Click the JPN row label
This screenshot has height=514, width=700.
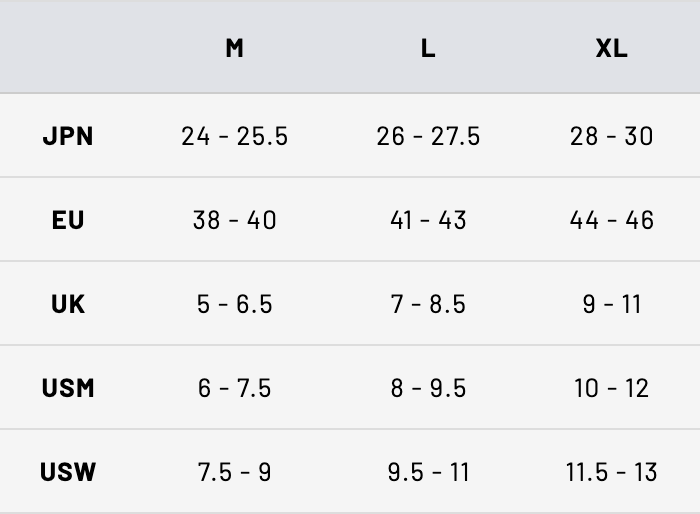pyautogui.click(x=68, y=136)
